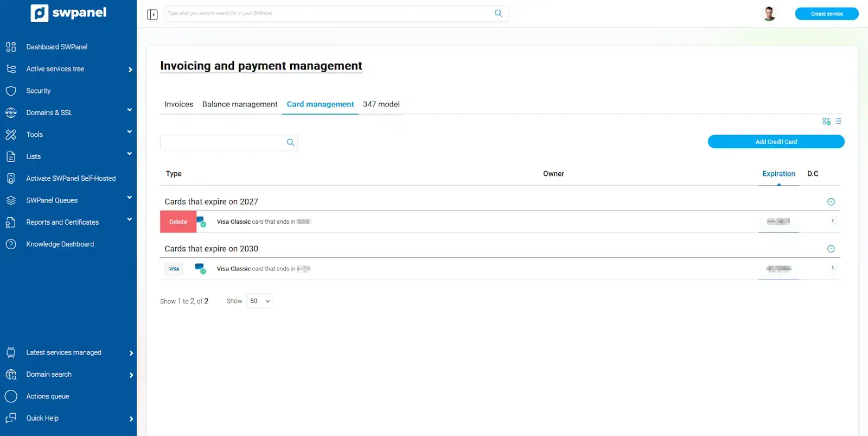
Task: Open three-dot menu for the 2030 card
Action: pos(833,268)
